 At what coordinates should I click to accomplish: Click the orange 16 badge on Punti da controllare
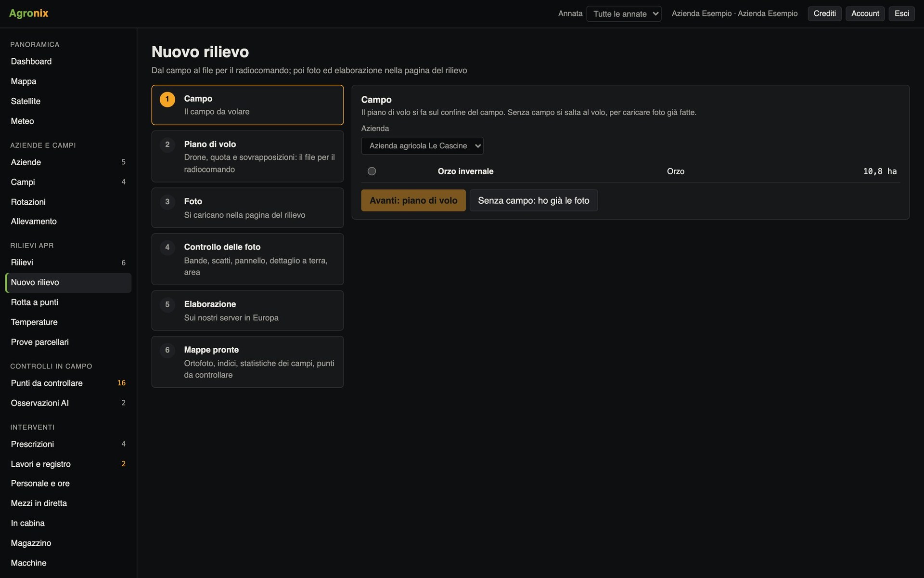(x=121, y=383)
